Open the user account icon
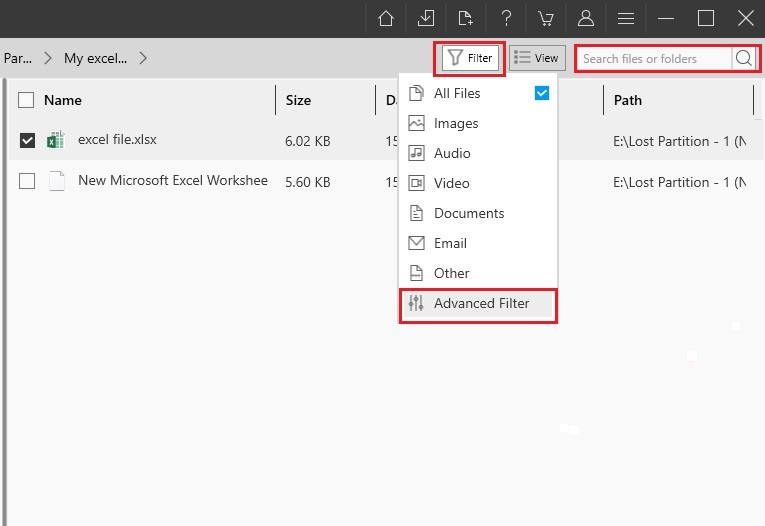The width and height of the screenshot is (765, 526). 586,19
